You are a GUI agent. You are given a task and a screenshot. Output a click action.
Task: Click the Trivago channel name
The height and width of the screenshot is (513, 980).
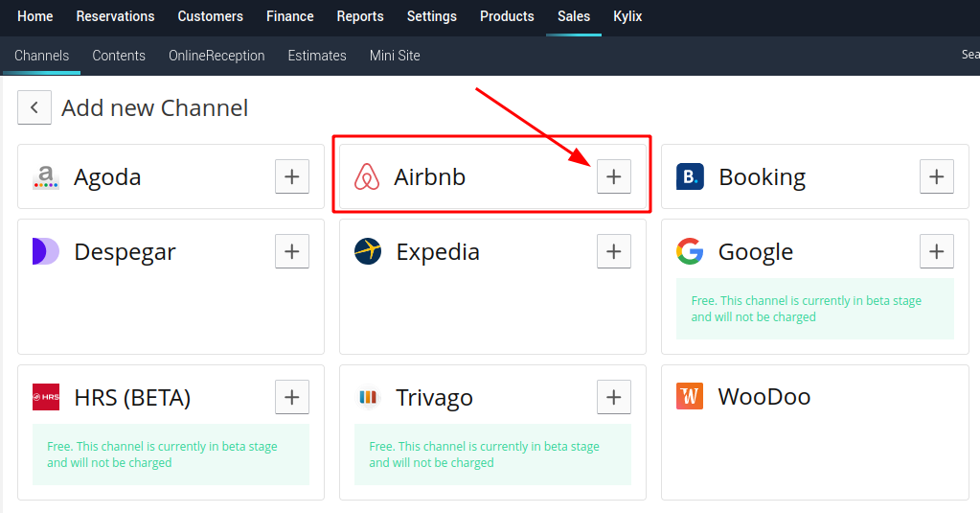click(434, 398)
